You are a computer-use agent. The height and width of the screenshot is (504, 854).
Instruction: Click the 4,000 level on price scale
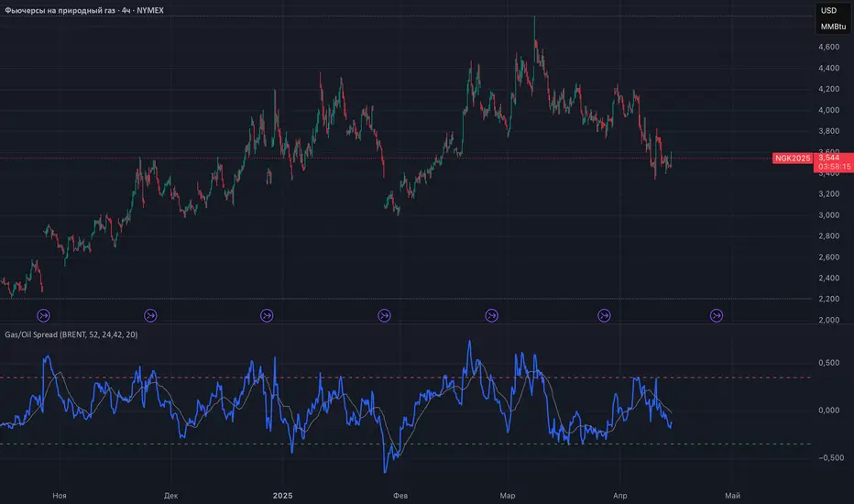828,110
